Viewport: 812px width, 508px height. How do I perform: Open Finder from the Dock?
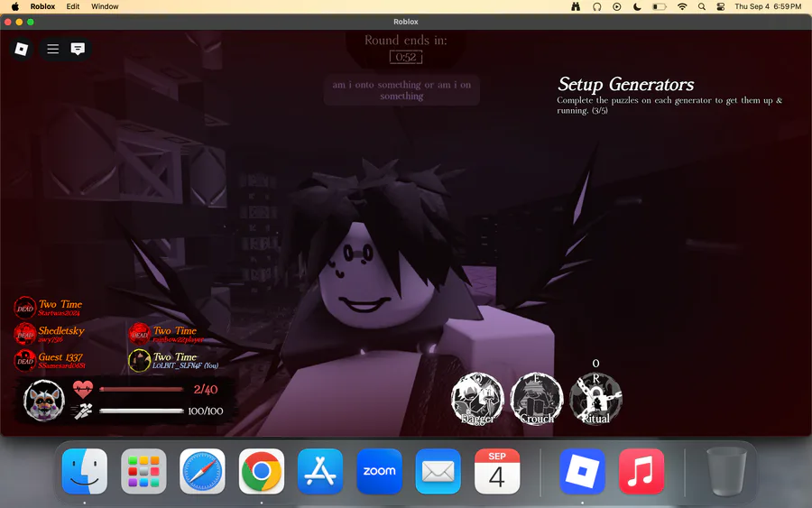point(85,471)
